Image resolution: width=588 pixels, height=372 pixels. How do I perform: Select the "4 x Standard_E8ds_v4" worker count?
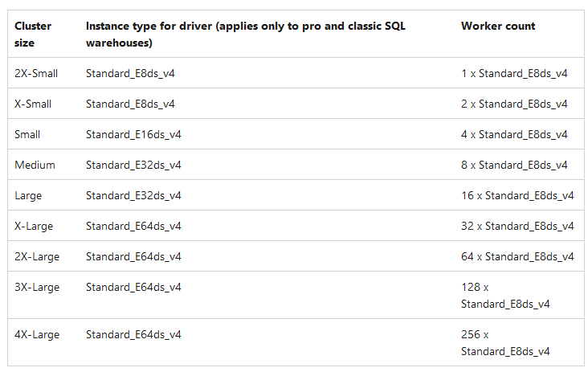[514, 134]
